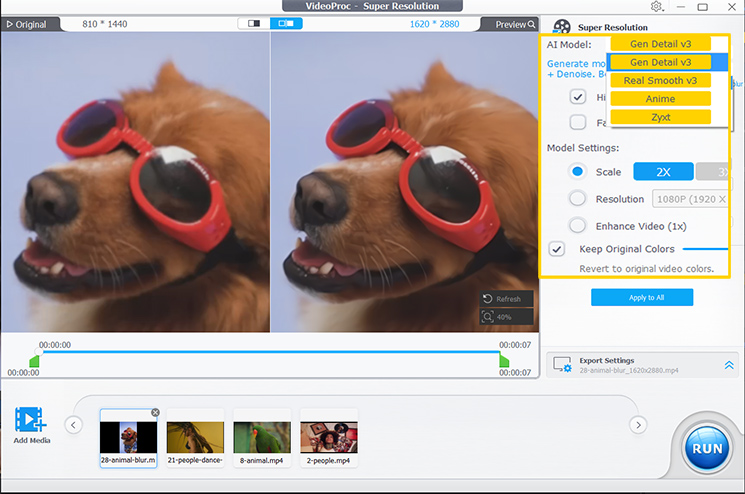
Task: Click the 40% zoom button
Action: 506,317
